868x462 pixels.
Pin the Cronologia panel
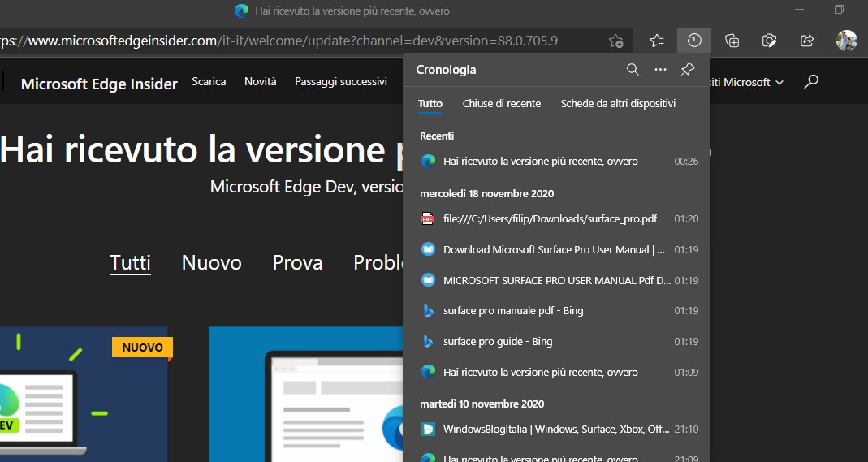click(688, 69)
